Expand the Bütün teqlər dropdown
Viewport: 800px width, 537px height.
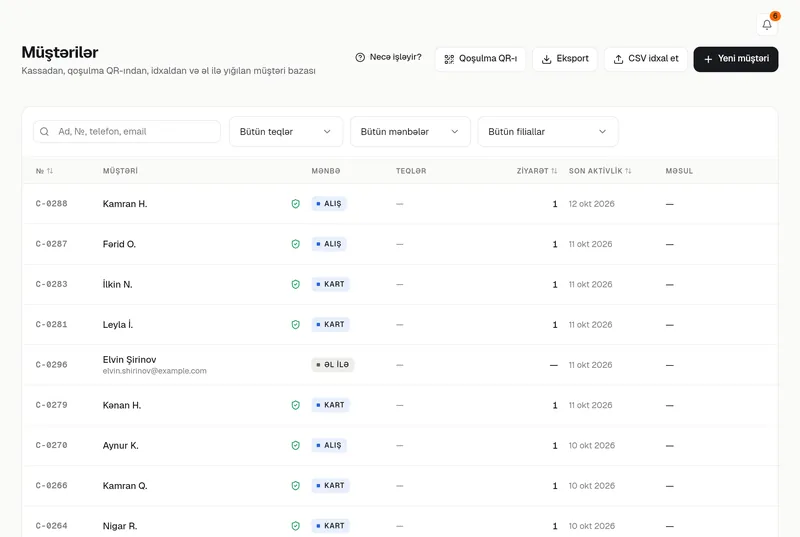click(x=286, y=132)
